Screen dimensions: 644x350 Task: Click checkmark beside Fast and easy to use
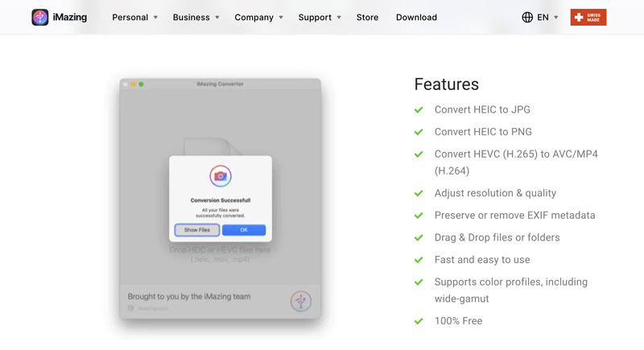click(419, 260)
